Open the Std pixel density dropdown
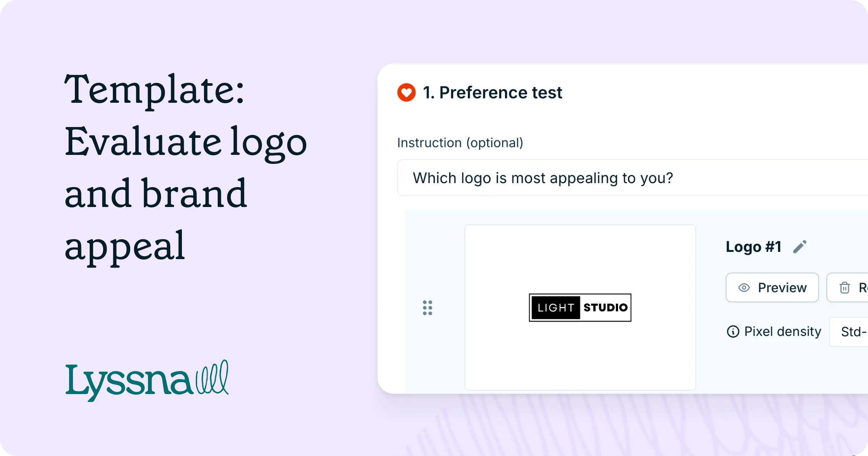 tap(853, 332)
